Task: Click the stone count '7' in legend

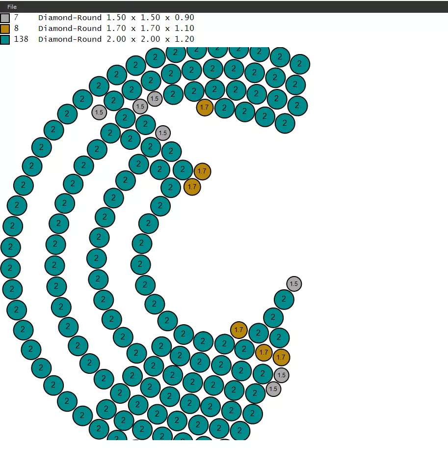Action: (x=16, y=18)
